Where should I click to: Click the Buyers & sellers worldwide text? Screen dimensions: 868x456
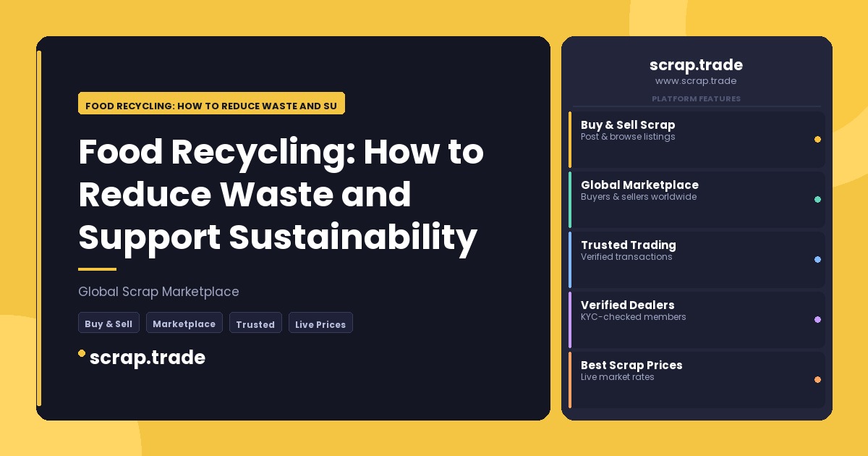click(639, 197)
